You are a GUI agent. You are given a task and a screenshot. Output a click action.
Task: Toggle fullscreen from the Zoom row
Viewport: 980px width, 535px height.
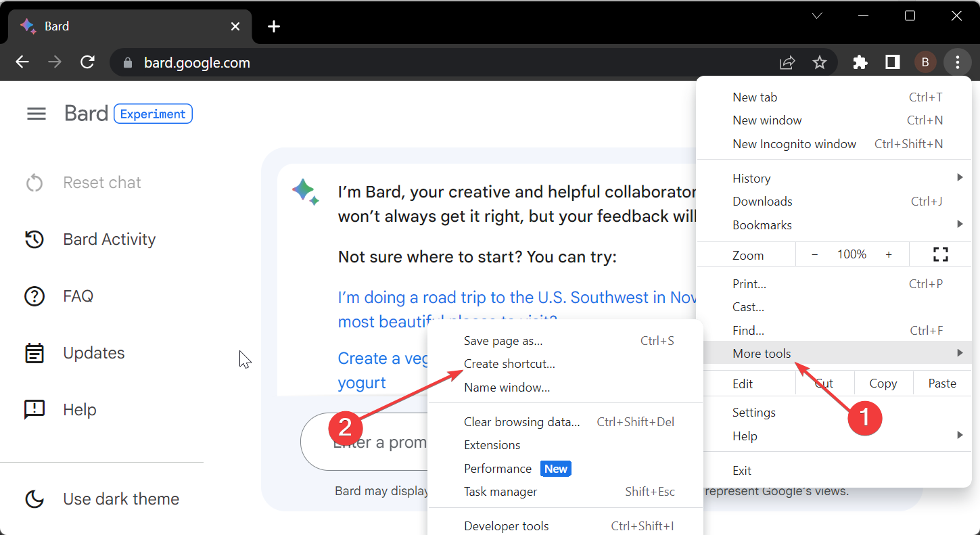click(x=940, y=255)
